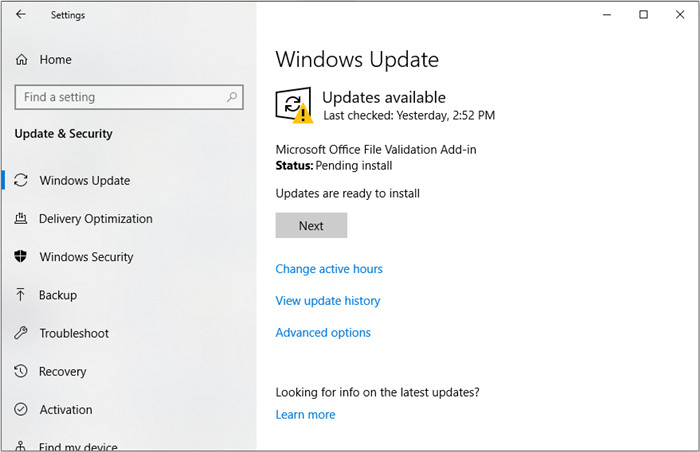Focus the Find a setting search box
700x452 pixels.
[x=129, y=97]
